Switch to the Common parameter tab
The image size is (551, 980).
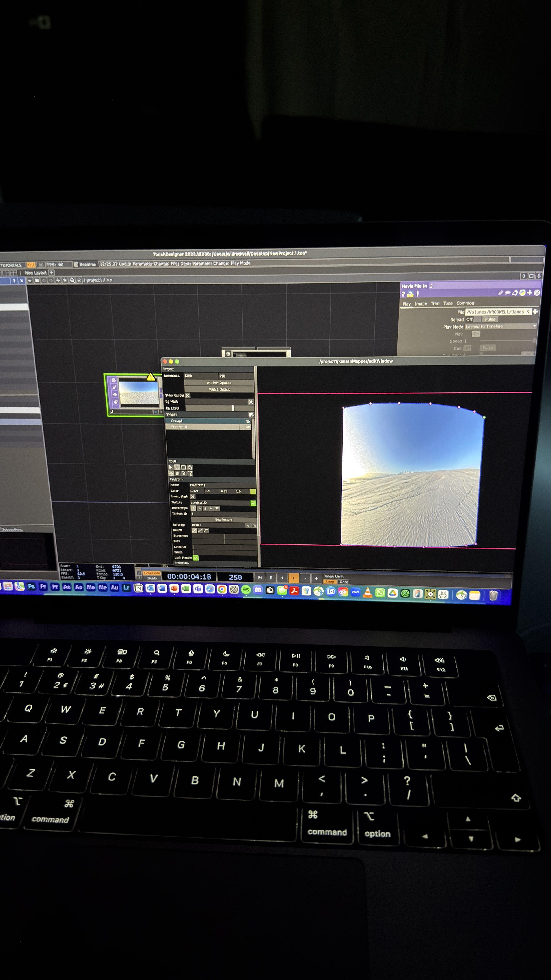click(465, 303)
